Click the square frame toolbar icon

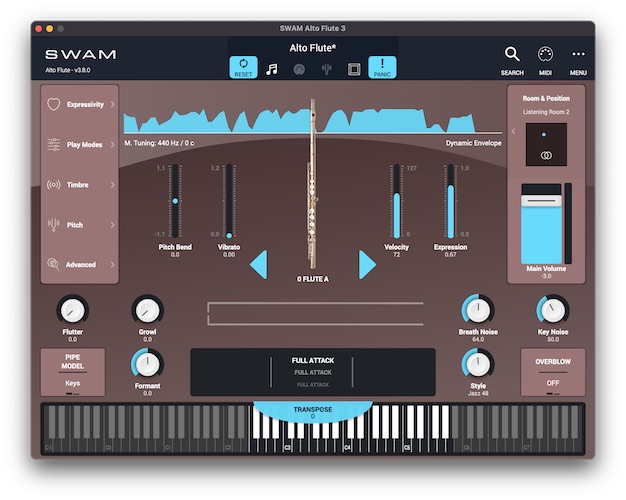354,69
